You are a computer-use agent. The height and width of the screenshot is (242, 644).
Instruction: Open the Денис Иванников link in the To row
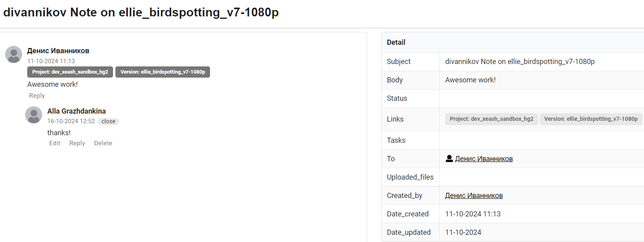pos(484,159)
